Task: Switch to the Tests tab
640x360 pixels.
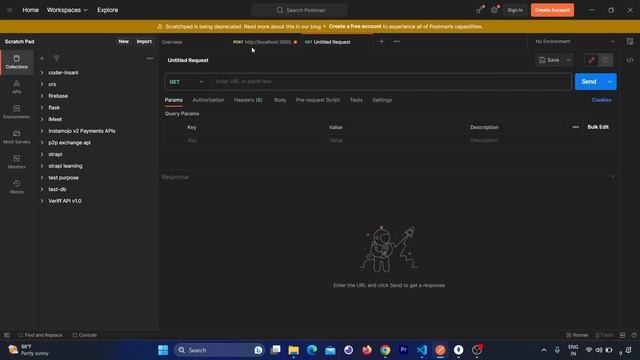Action: pos(356,100)
